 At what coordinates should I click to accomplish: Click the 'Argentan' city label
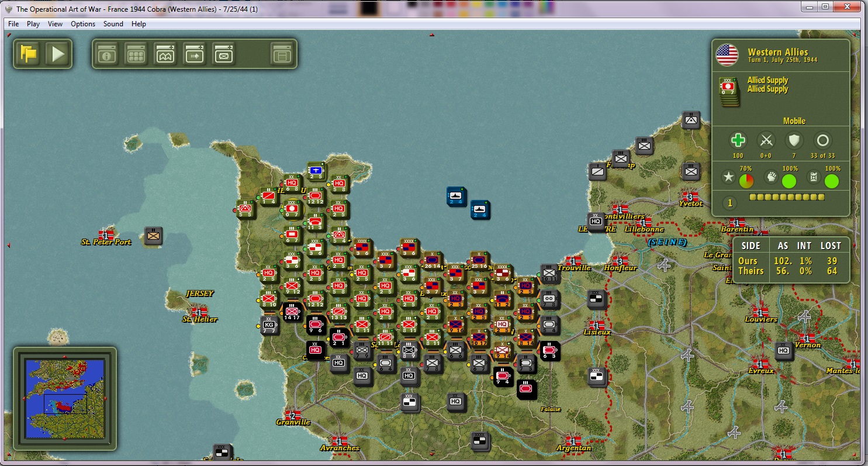(573, 448)
